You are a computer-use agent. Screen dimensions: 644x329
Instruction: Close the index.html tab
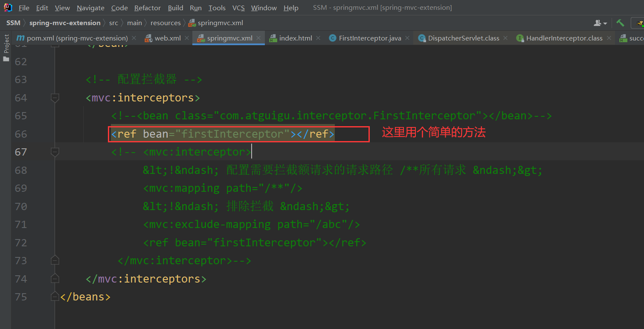point(318,38)
